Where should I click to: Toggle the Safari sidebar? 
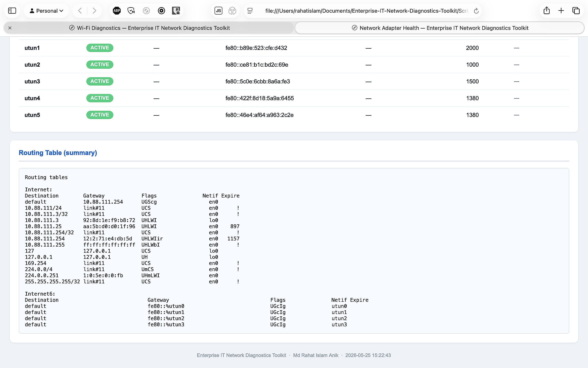coord(12,11)
